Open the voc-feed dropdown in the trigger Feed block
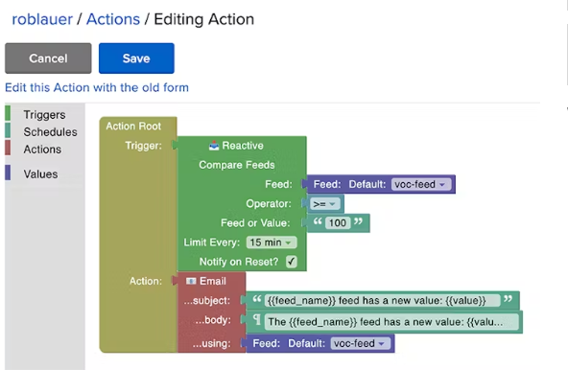Viewport: 568px width, 392px height. pyautogui.click(x=421, y=184)
